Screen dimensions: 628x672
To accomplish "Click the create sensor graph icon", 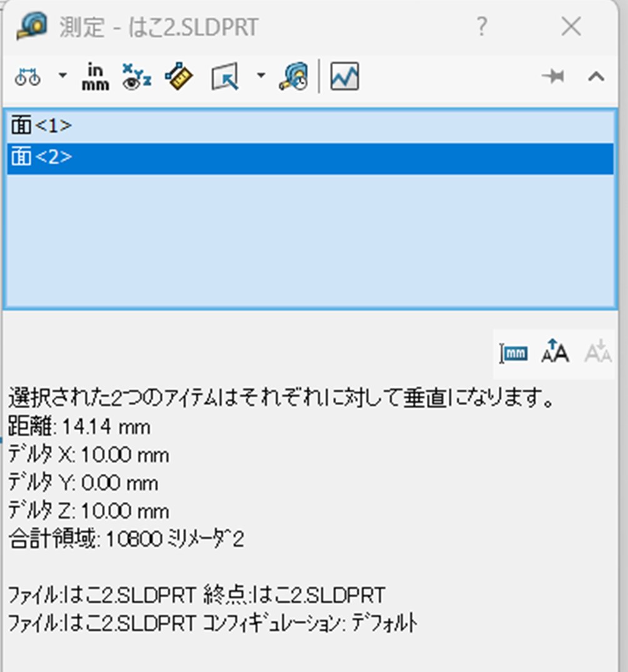I will (344, 77).
